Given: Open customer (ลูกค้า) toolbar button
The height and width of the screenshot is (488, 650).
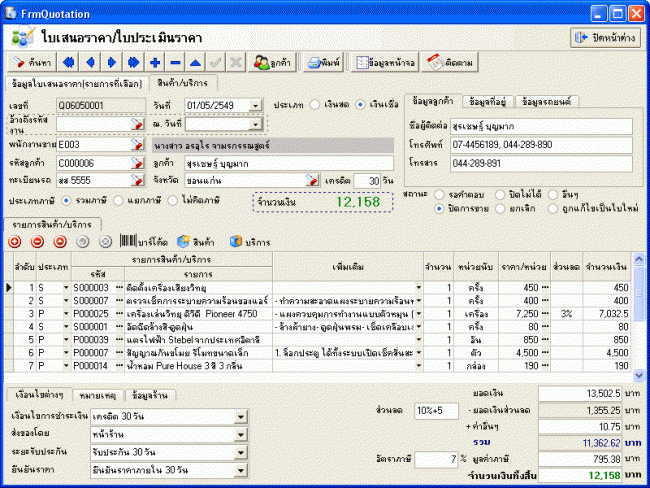Looking at the screenshot, I should tap(272, 63).
